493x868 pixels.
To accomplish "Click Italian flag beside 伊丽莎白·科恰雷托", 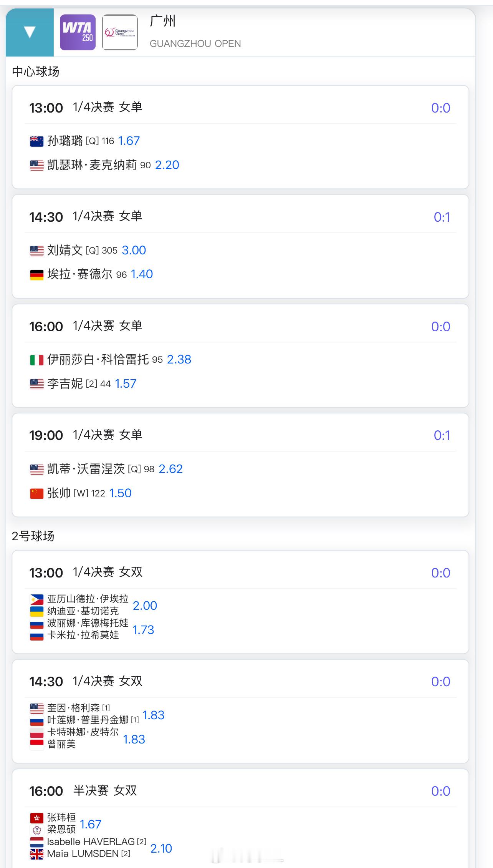I will 37,360.
